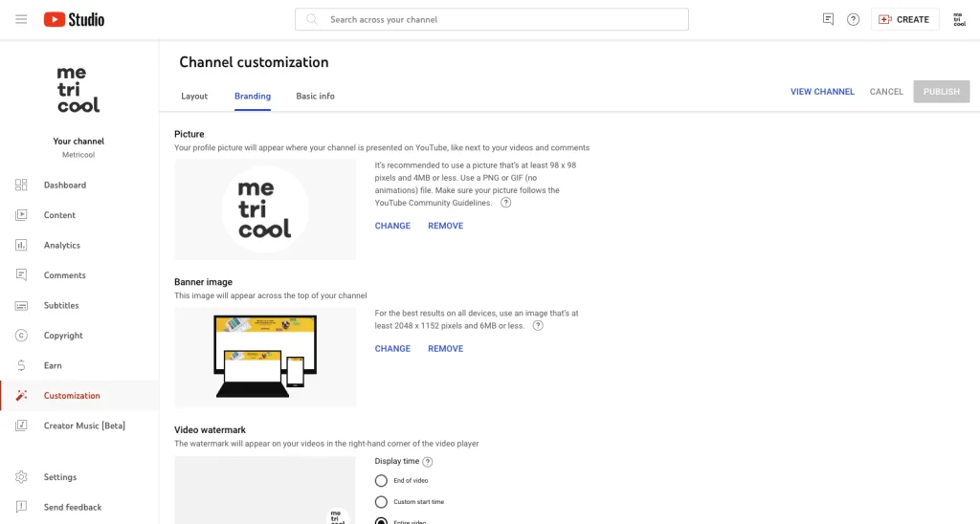Click CHANGE for banner image
The width and height of the screenshot is (980, 524).
point(392,348)
